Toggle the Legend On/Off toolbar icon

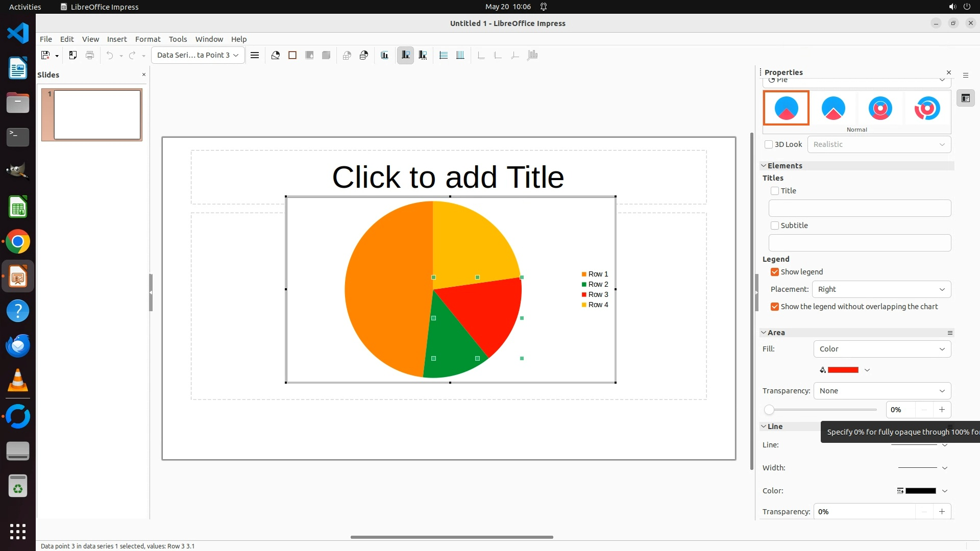(x=406, y=55)
